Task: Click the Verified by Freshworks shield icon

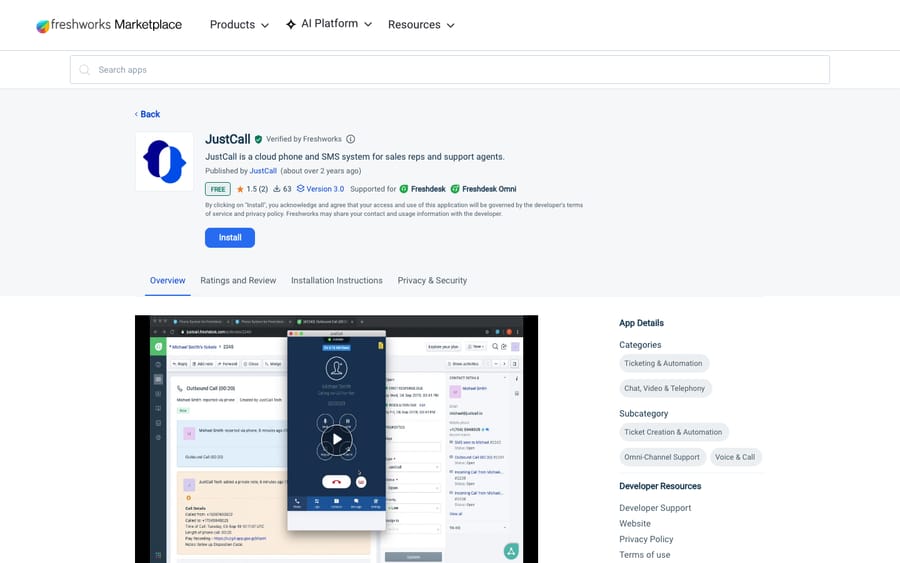Action: (258, 139)
